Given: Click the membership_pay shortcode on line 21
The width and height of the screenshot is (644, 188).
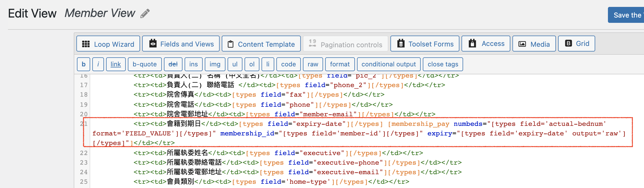Looking at the screenshot, I should click(420, 124).
